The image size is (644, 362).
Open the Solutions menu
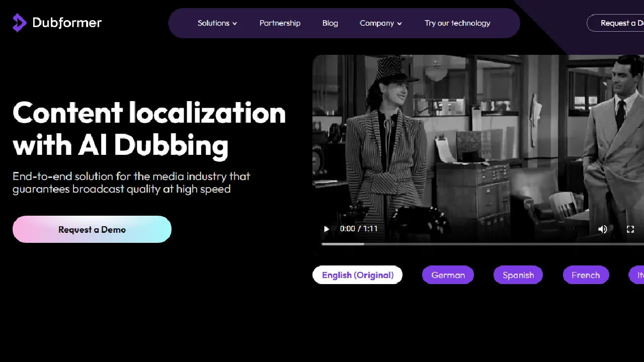(x=217, y=23)
